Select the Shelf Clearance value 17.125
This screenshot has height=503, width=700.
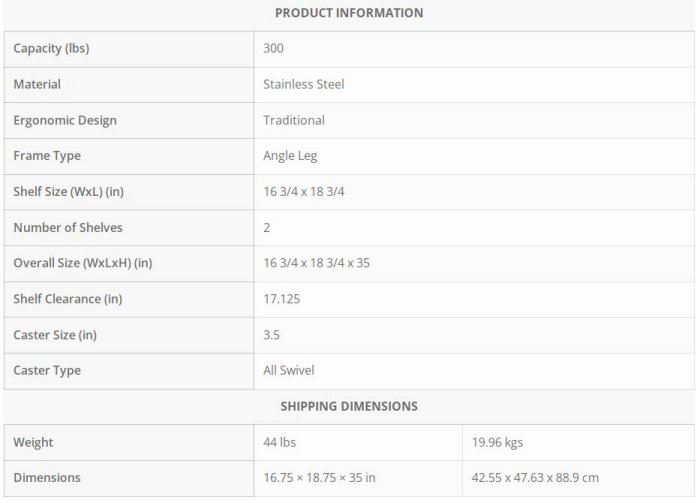[282, 299]
